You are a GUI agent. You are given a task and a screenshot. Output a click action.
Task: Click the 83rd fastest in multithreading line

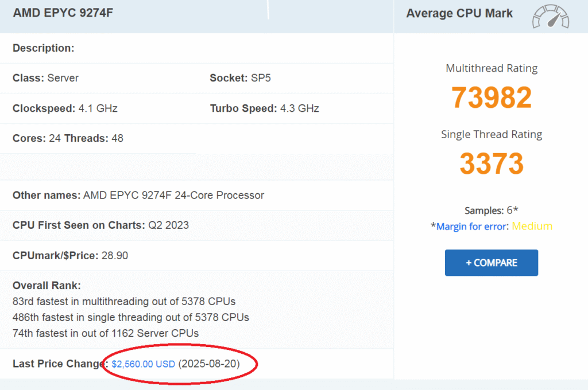pos(124,301)
